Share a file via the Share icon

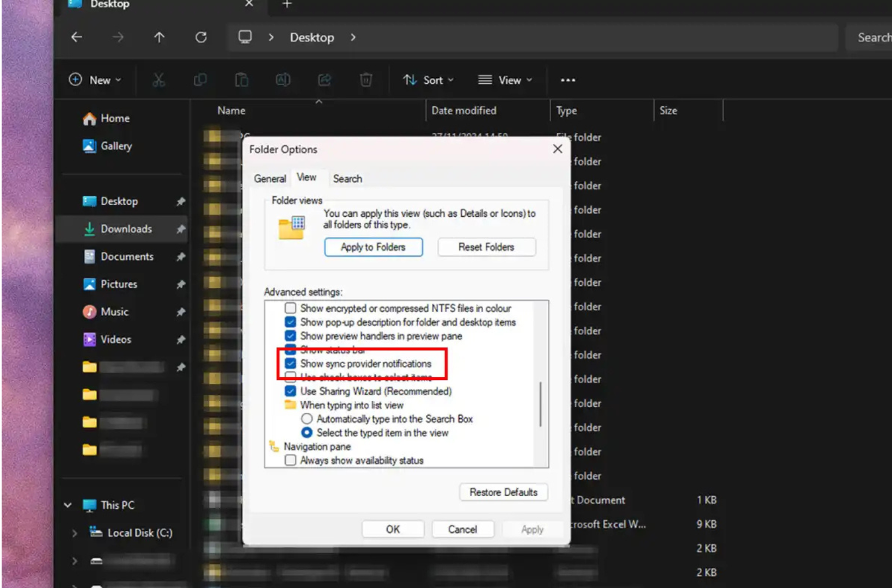[324, 80]
